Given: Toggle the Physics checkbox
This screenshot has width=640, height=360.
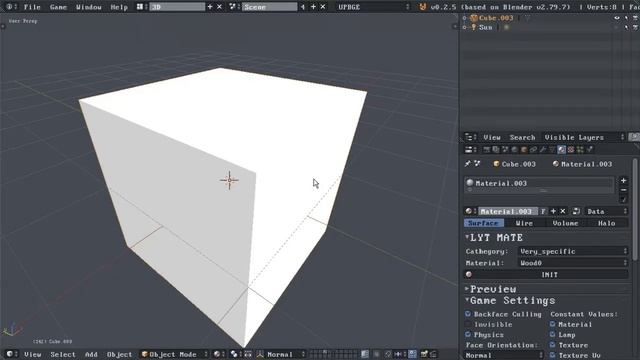Looking at the screenshot, I should (468, 335).
